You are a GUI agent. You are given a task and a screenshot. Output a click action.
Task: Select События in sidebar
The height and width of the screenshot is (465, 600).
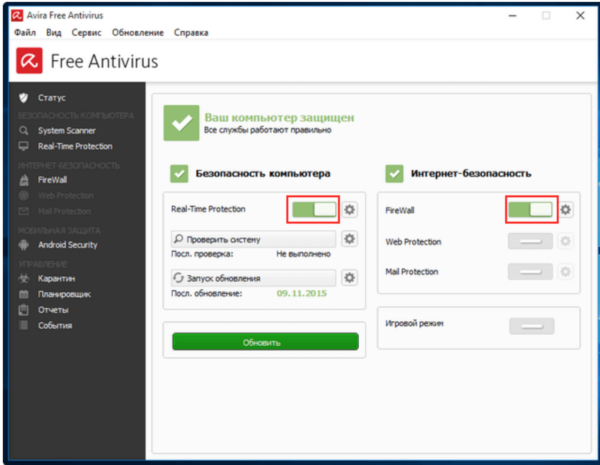click(x=55, y=325)
